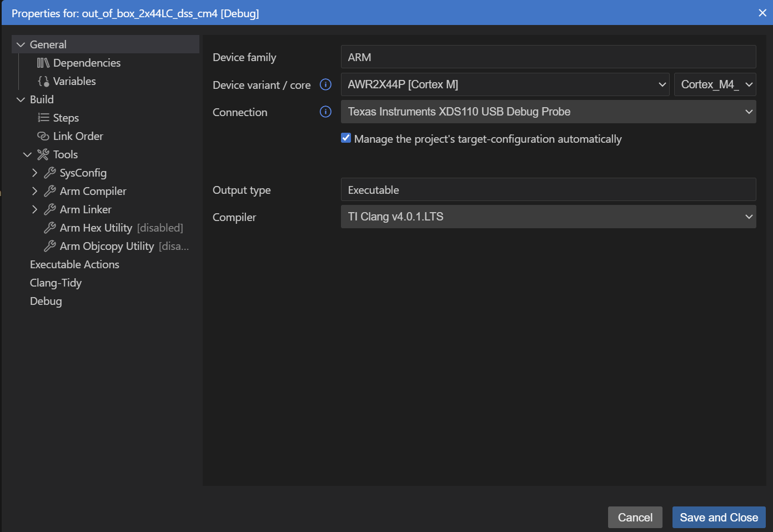Expand the Arm Compiler settings node

(34, 191)
